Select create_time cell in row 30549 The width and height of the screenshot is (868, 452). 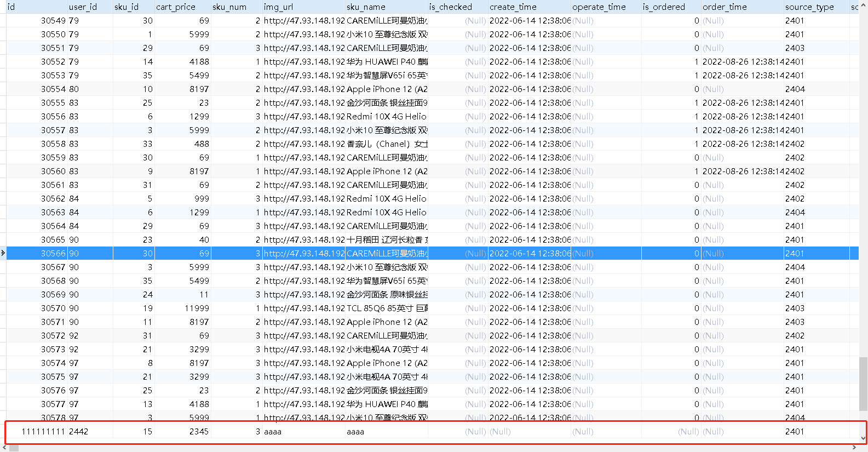tap(530, 20)
